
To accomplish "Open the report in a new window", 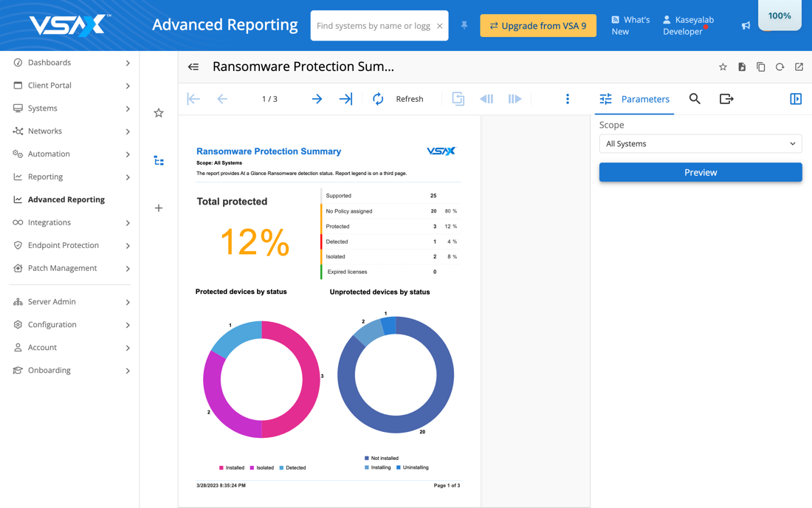I will pyautogui.click(x=799, y=66).
